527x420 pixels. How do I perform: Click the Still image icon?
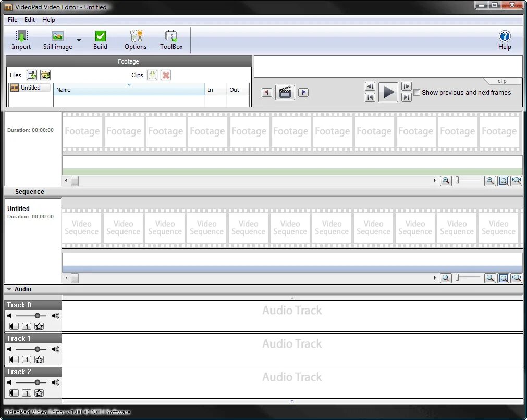[58, 35]
